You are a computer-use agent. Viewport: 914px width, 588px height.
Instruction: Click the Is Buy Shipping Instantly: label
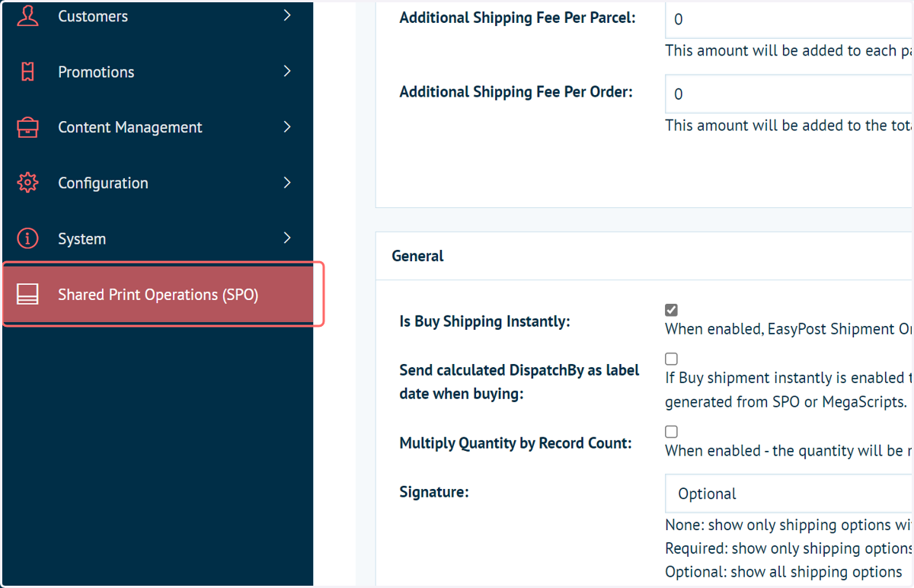[x=484, y=321]
